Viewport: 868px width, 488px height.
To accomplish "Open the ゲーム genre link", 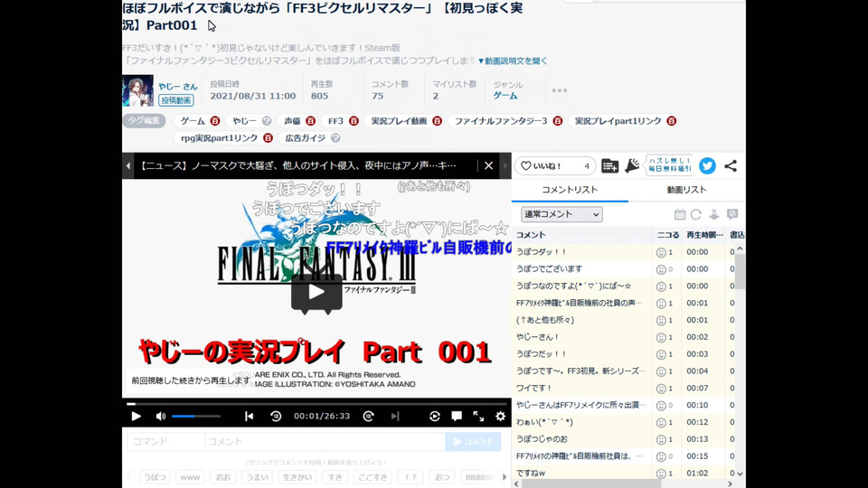I will tap(505, 96).
